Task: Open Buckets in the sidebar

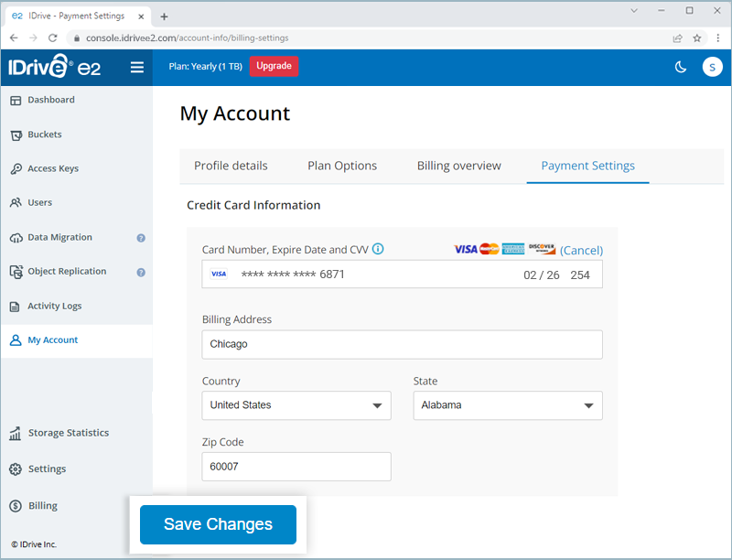Action: point(44,135)
